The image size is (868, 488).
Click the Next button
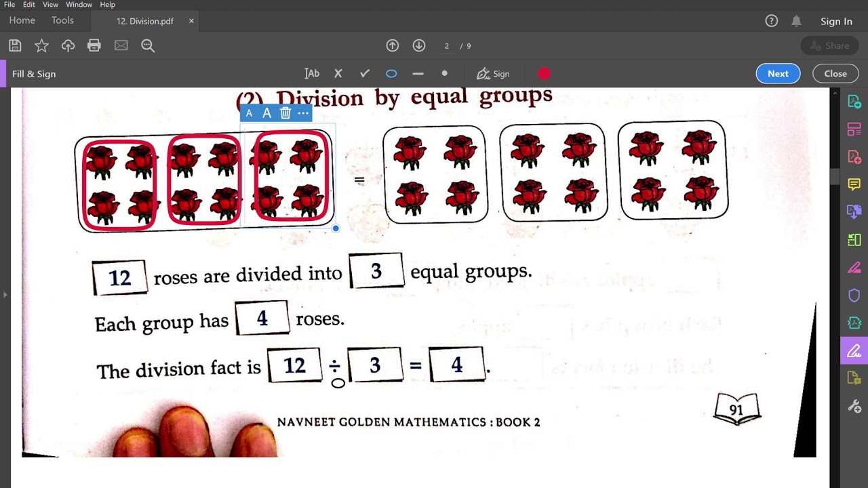pyautogui.click(x=778, y=73)
